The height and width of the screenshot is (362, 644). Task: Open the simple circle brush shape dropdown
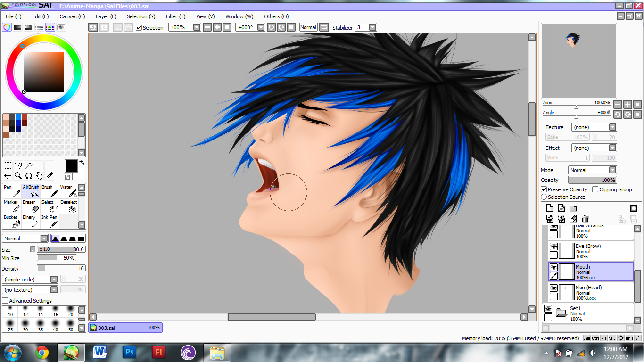click(54, 280)
